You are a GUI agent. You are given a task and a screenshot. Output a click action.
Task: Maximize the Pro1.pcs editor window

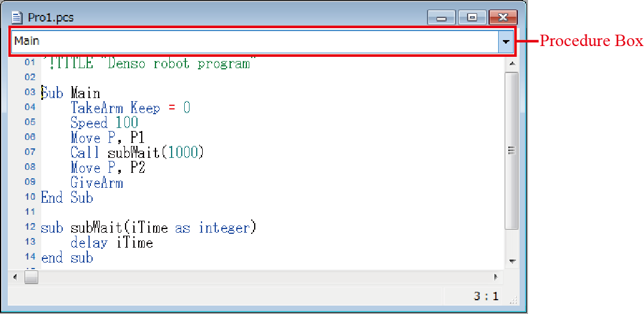(x=472, y=17)
